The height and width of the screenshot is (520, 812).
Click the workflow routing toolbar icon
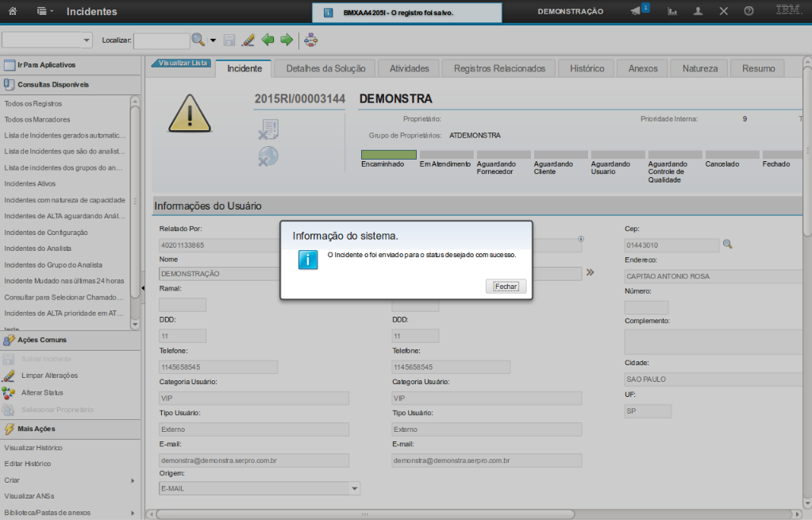point(310,40)
